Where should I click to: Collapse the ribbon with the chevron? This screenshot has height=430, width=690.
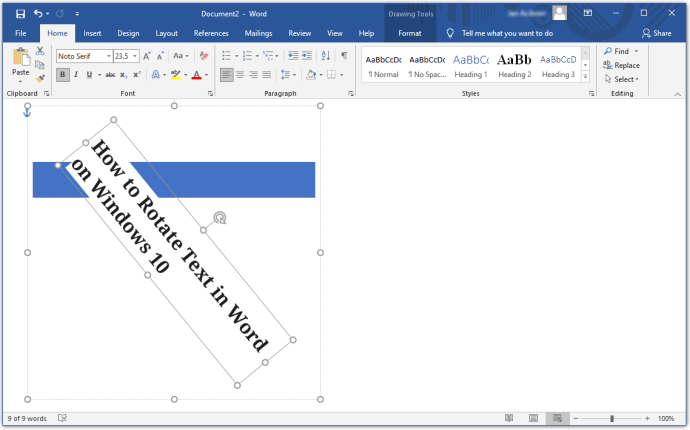(x=677, y=94)
